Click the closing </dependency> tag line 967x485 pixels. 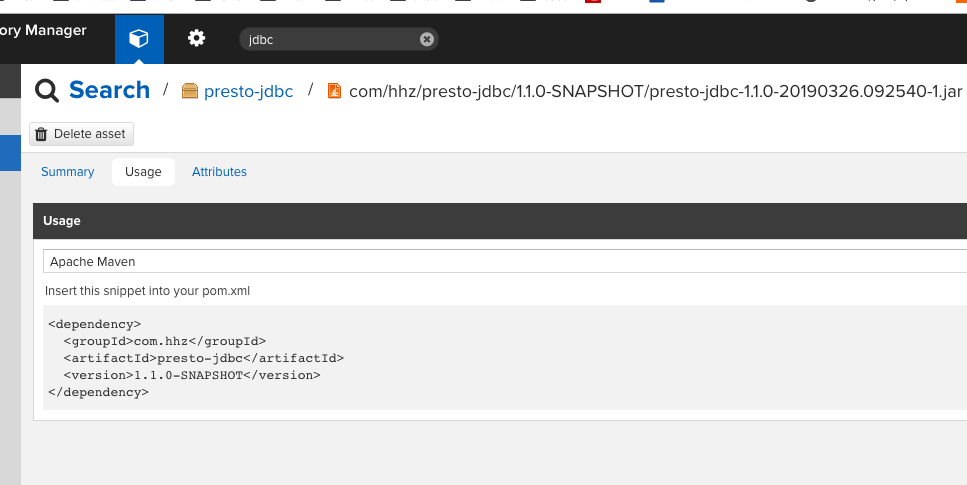coord(98,392)
